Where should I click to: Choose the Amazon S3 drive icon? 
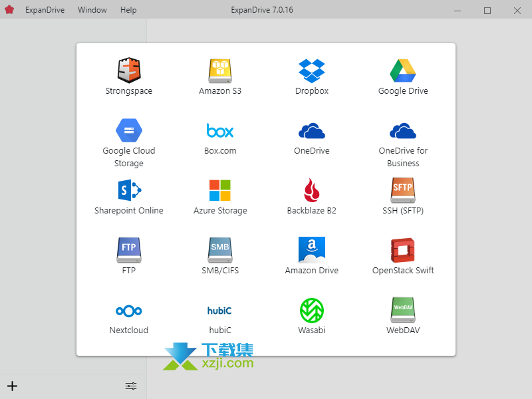click(x=220, y=70)
